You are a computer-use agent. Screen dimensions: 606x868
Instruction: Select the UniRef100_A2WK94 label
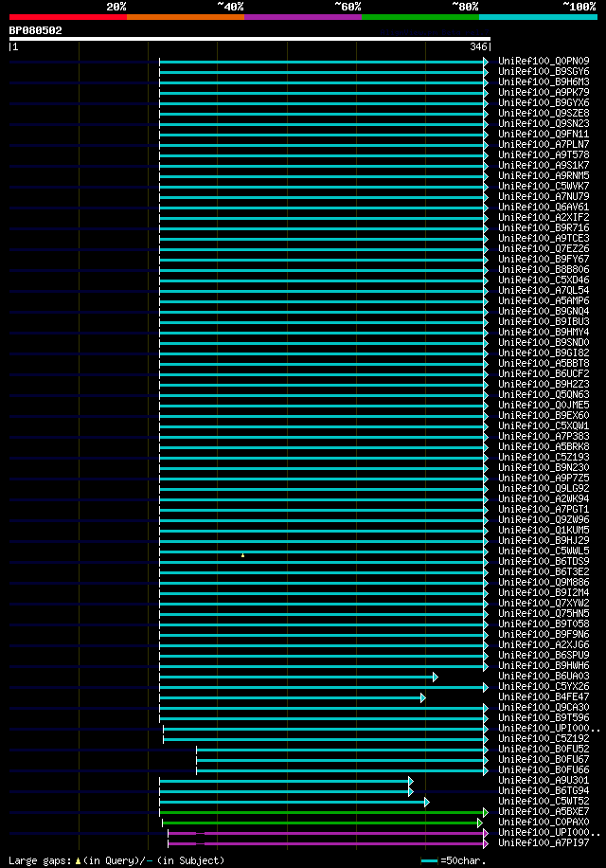coord(544,498)
